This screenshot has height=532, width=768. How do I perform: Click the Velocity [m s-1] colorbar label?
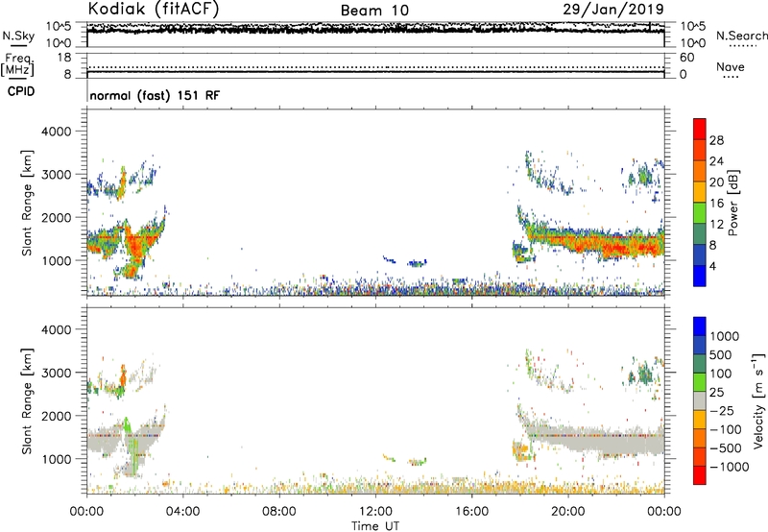758,400
